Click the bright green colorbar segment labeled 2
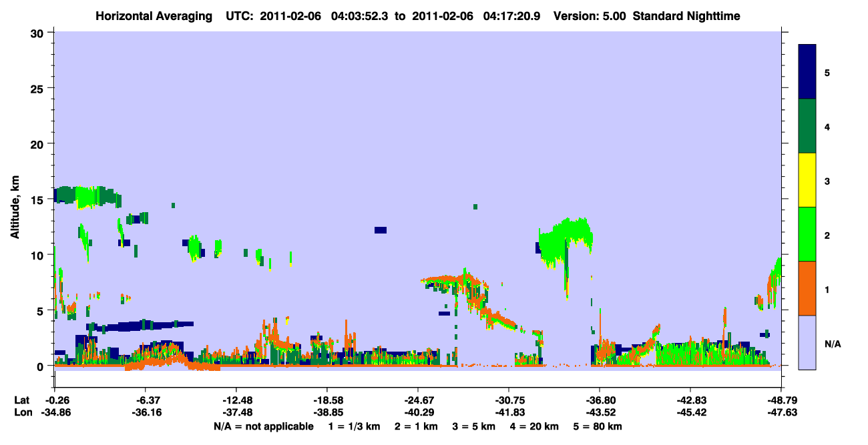The width and height of the screenshot is (868, 445). coord(807,234)
